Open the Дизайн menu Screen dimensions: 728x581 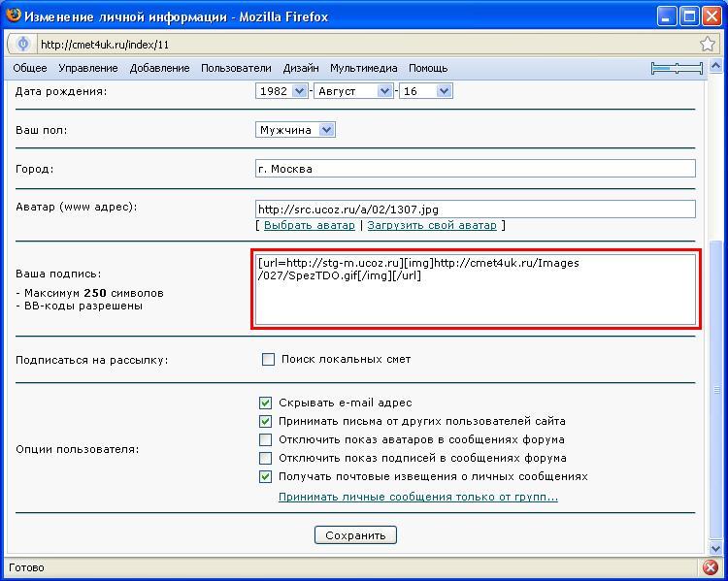(301, 68)
